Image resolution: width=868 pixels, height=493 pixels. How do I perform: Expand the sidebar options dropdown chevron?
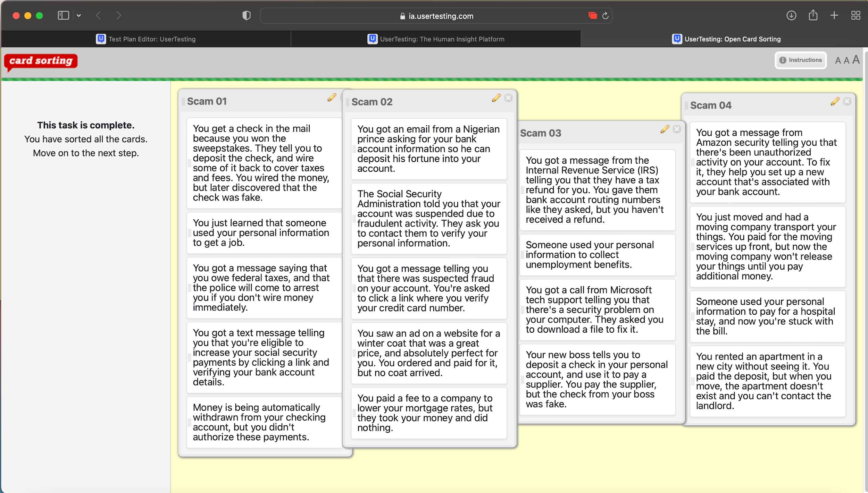click(x=79, y=16)
